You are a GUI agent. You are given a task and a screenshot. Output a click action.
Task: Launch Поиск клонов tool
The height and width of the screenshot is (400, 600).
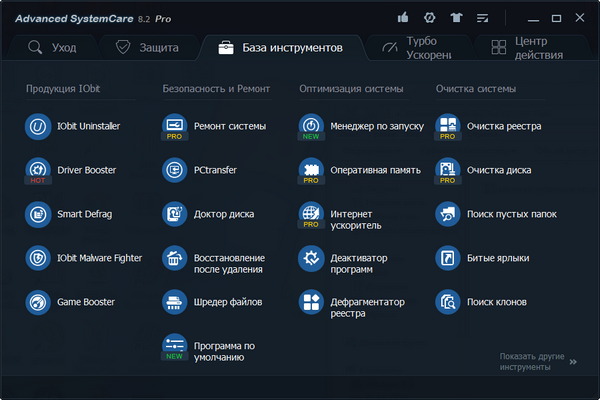(448, 302)
